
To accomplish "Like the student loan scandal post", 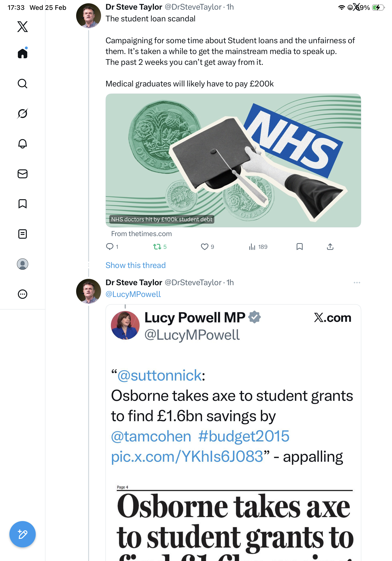I will tap(204, 247).
